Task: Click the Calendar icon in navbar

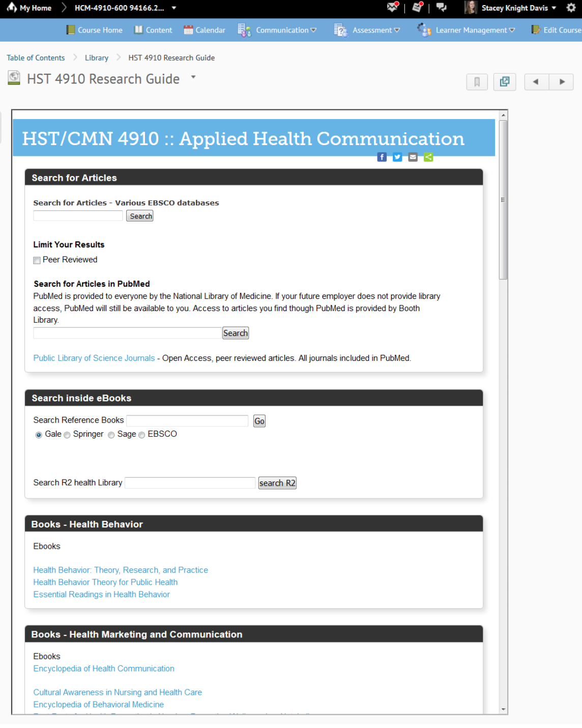Action: [188, 30]
